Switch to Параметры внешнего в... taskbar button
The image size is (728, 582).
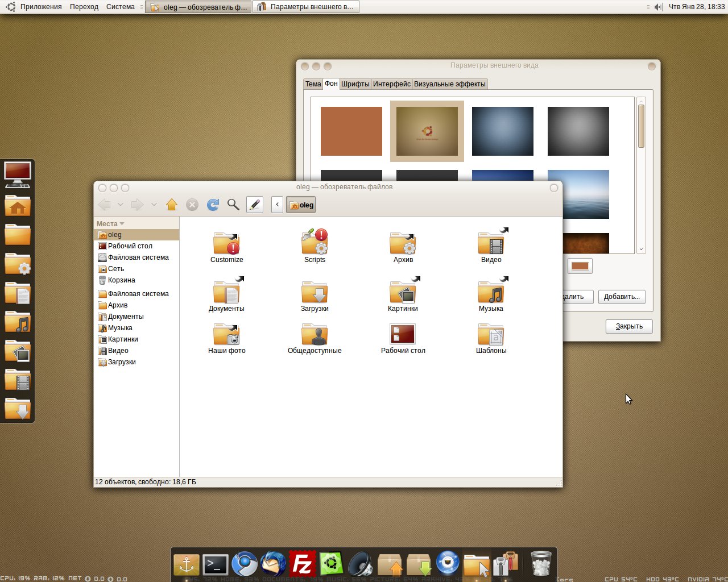[x=306, y=7]
